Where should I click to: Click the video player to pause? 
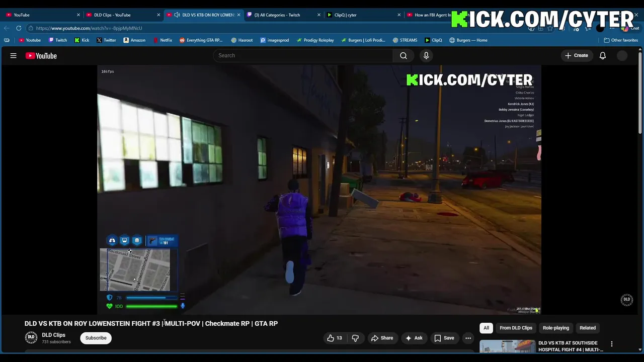coord(319,190)
